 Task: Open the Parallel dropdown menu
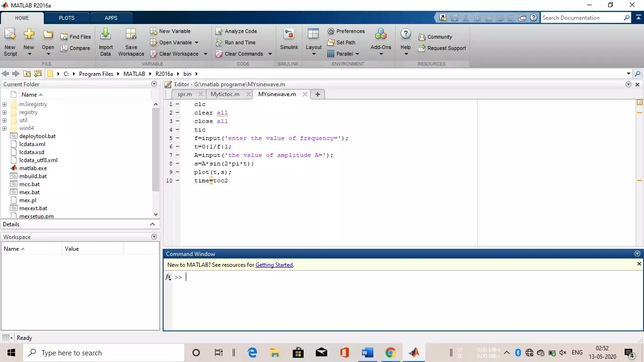(345, 54)
